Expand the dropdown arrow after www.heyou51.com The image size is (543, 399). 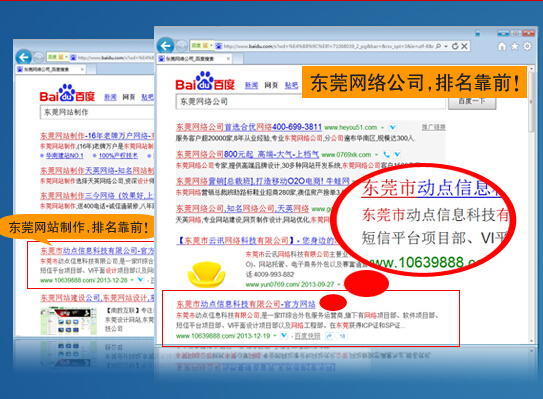point(383,127)
